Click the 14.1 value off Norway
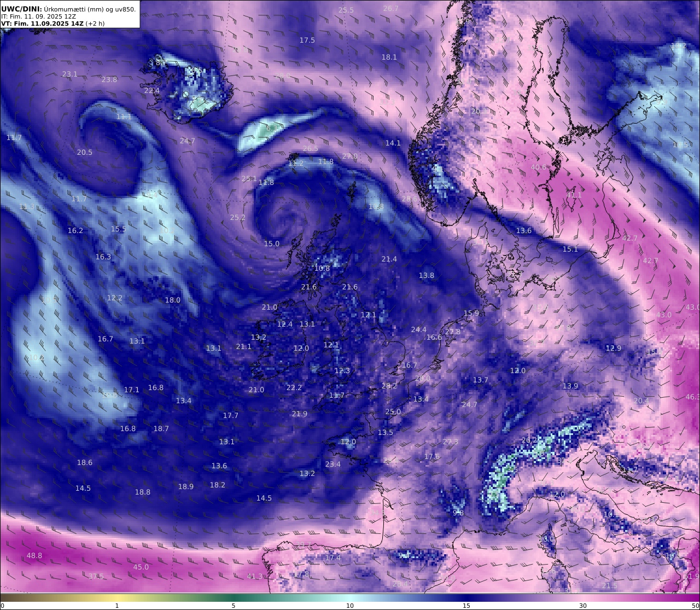Viewport: 700px width, 610px height. click(x=393, y=143)
